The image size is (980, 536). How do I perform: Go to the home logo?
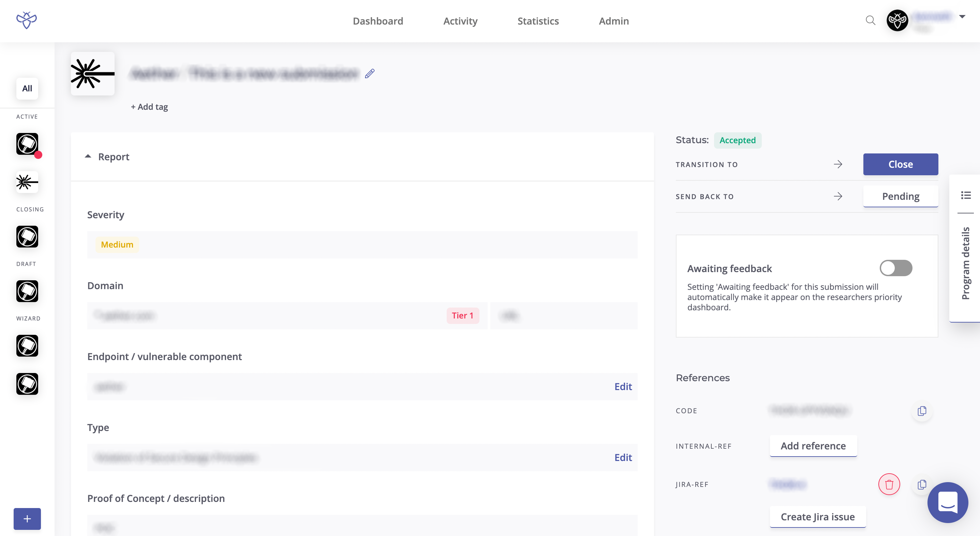point(27,20)
